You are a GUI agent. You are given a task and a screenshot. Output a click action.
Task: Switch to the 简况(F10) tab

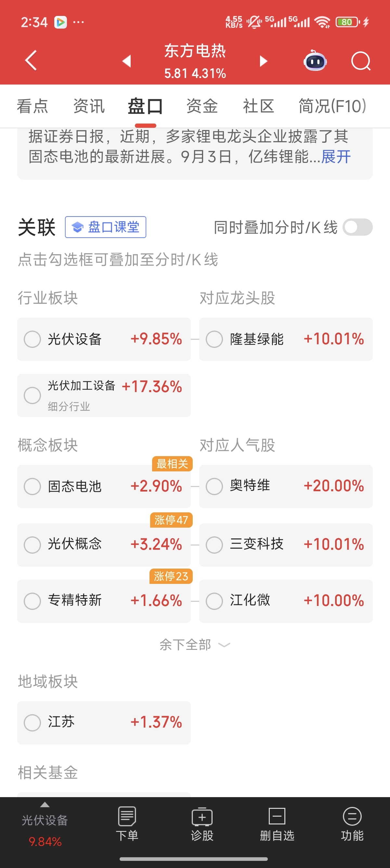tap(332, 106)
